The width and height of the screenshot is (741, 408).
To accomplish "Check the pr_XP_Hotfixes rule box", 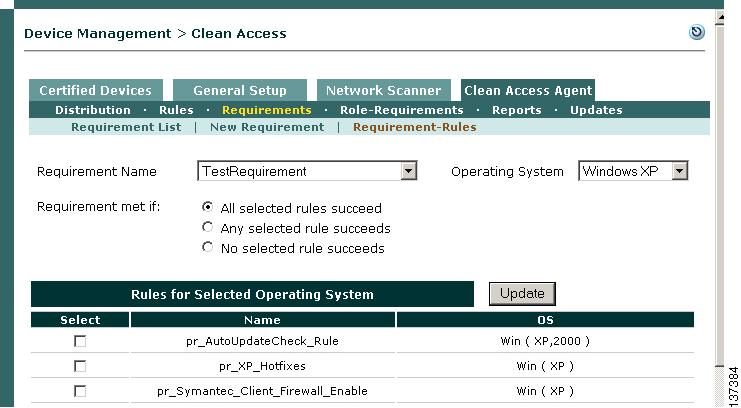I will click(x=80, y=366).
